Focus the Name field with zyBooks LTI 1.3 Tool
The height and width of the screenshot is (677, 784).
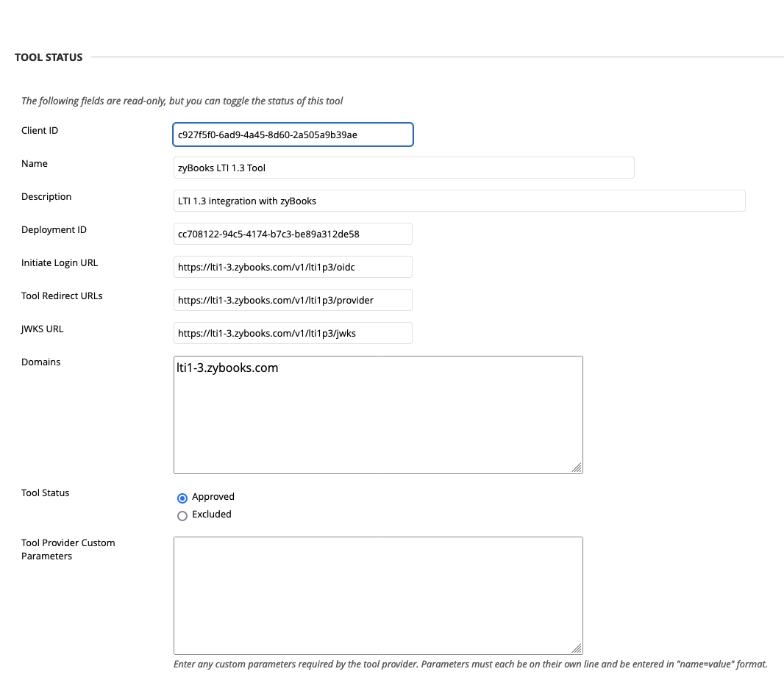(x=403, y=168)
